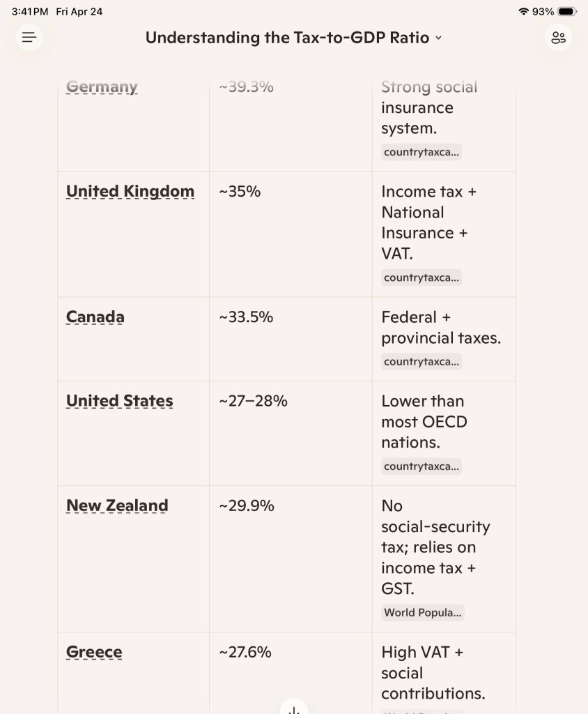Tap the battery indicator icon

click(x=566, y=12)
